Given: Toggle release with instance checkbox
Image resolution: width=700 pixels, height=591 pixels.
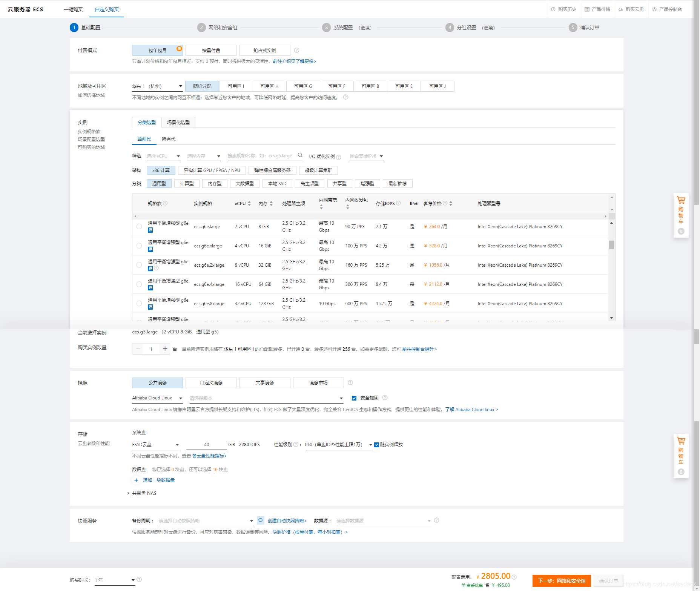Looking at the screenshot, I should coord(376,445).
